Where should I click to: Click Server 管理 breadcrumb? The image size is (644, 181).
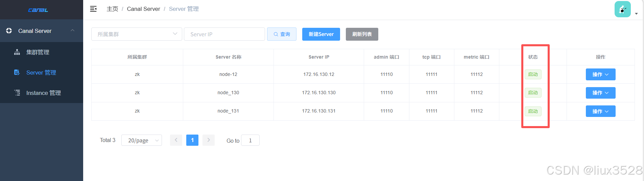pyautogui.click(x=184, y=9)
